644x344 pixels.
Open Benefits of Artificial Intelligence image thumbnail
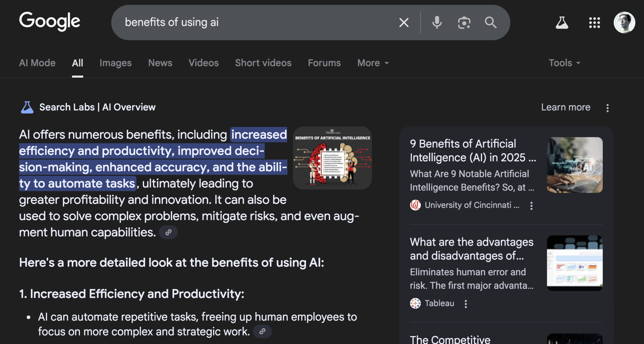332,158
